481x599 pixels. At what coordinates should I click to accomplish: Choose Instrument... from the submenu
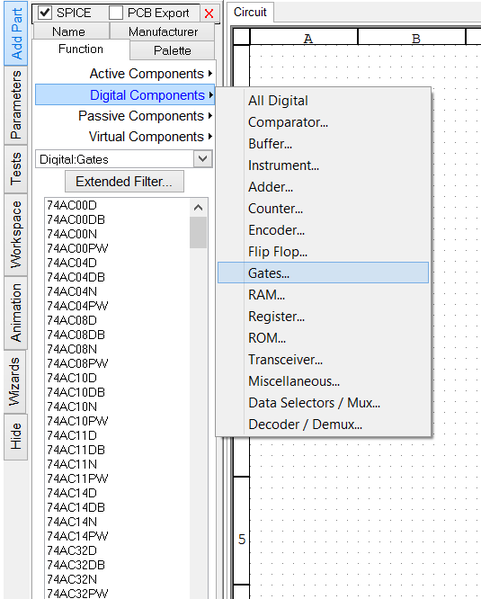pyautogui.click(x=323, y=165)
